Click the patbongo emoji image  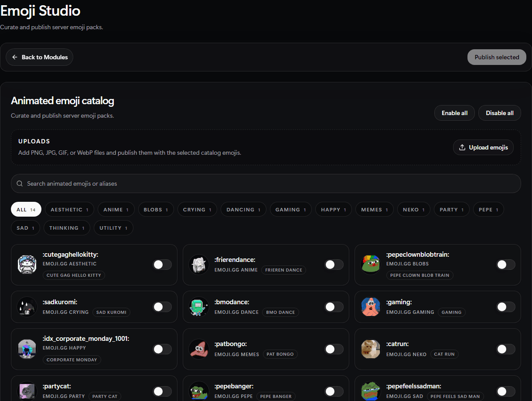point(199,349)
